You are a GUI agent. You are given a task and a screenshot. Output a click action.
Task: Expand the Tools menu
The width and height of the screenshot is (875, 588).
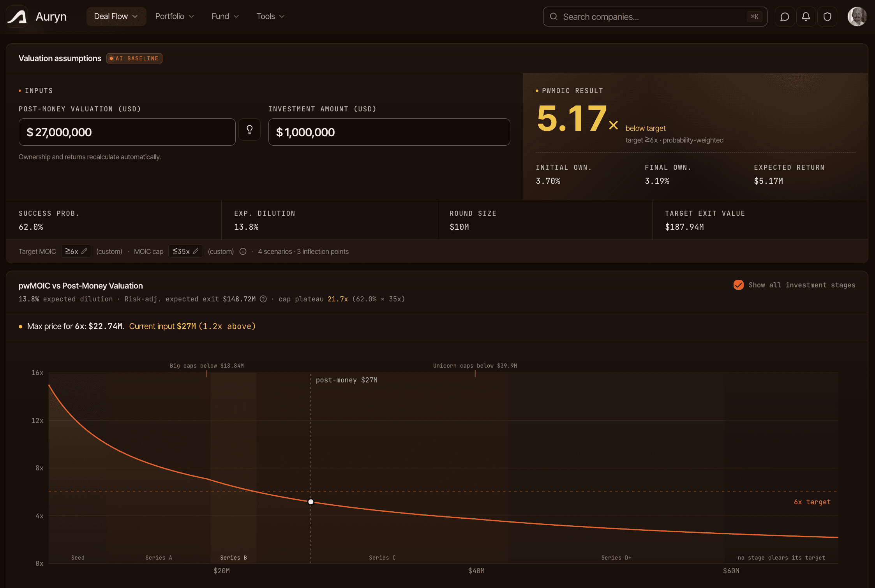(270, 16)
